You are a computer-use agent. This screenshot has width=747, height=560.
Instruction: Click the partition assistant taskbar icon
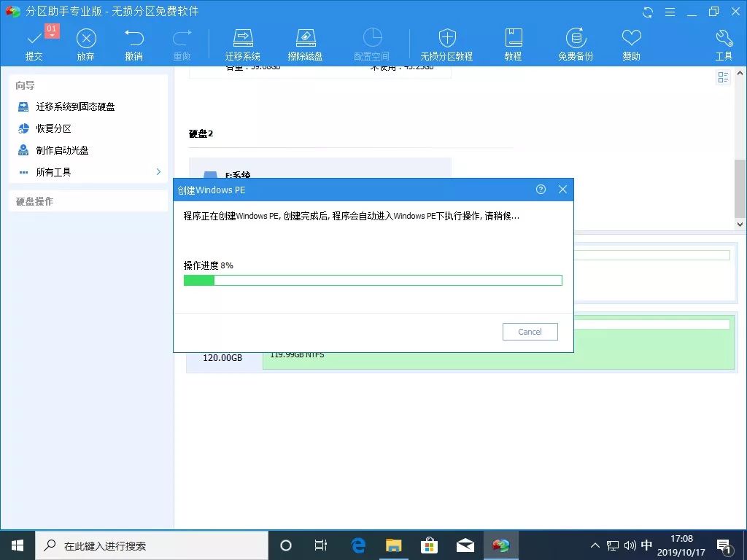500,545
